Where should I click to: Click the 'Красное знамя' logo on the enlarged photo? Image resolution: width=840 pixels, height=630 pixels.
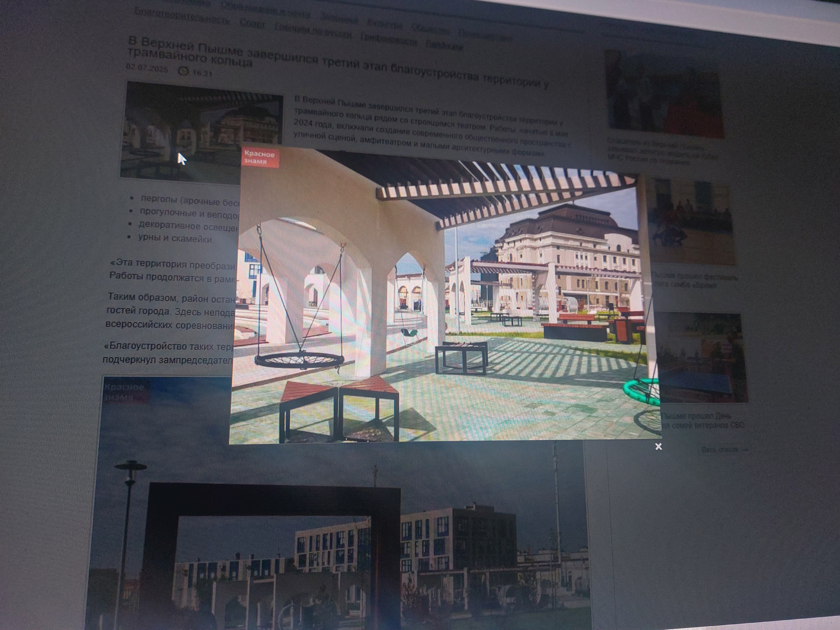[260, 157]
